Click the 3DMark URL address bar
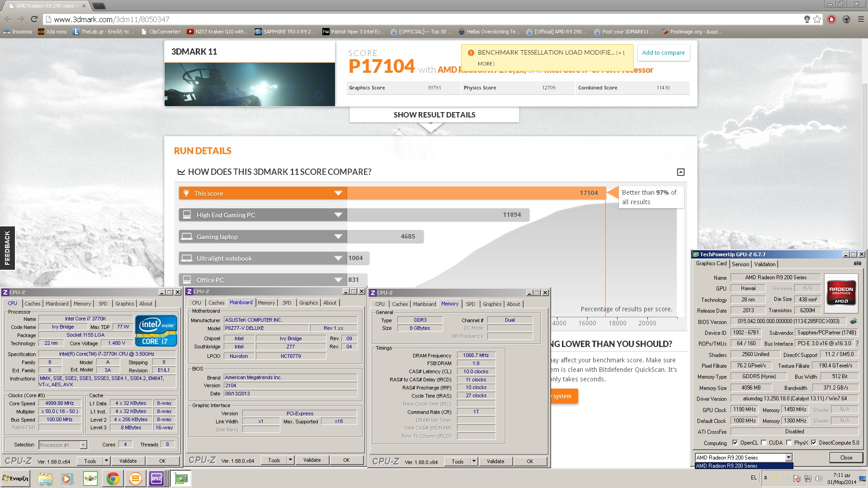 tap(423, 19)
